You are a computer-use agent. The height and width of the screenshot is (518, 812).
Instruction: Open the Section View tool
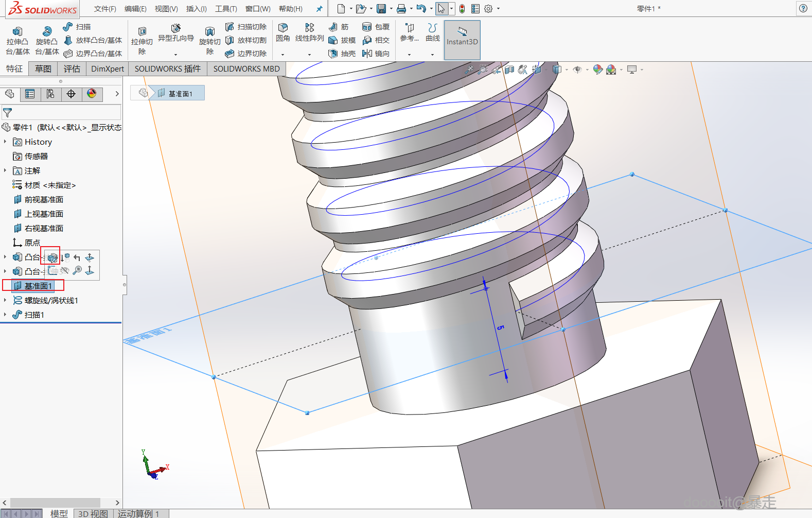[x=509, y=70]
